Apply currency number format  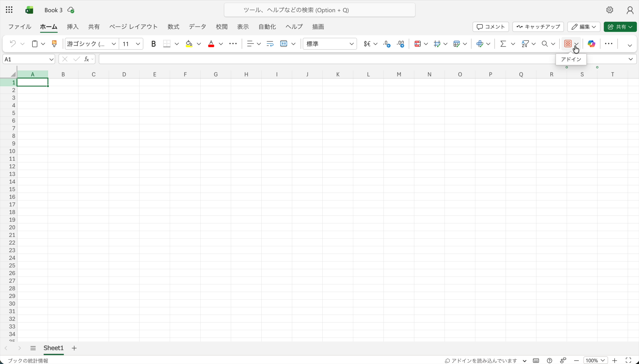(x=367, y=43)
